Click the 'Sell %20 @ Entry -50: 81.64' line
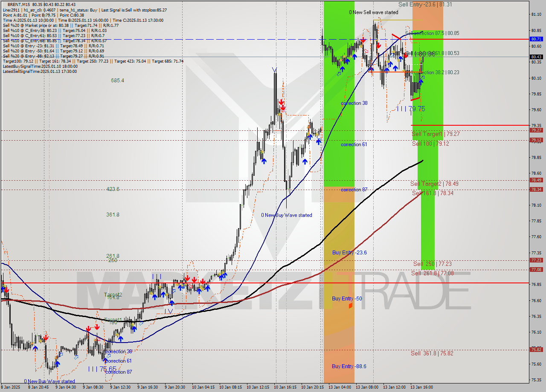The image size is (546, 392). 53,51
